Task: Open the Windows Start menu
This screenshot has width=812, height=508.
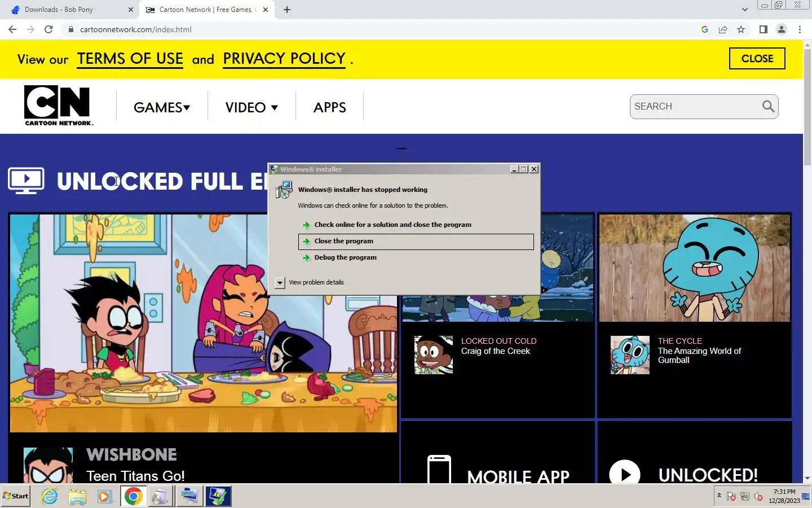Action: (16, 496)
